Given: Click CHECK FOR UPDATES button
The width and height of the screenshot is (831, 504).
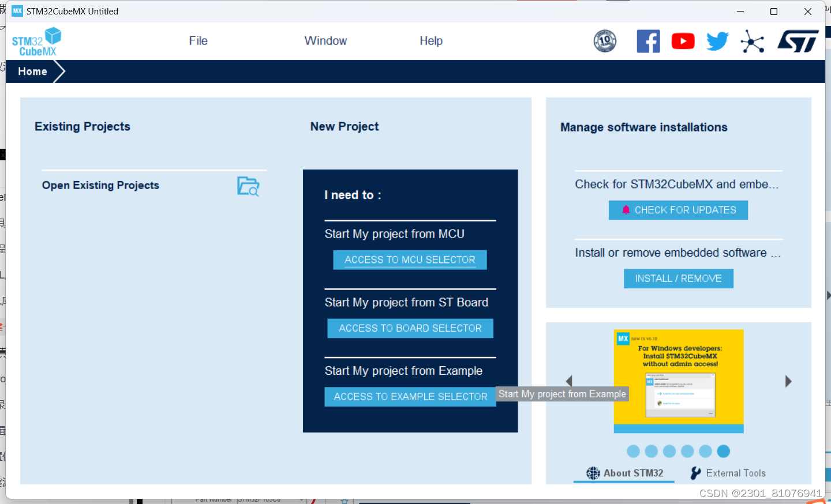Looking at the screenshot, I should pos(678,210).
